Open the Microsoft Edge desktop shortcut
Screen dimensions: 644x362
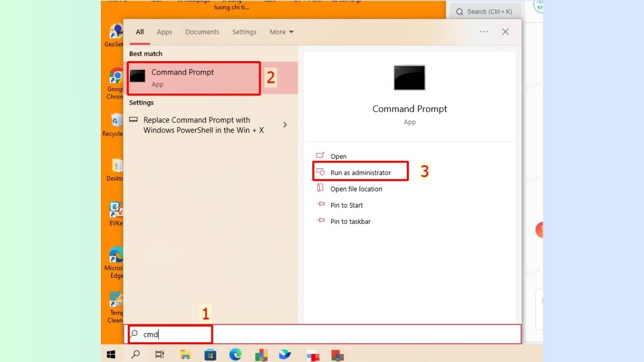[x=114, y=263]
